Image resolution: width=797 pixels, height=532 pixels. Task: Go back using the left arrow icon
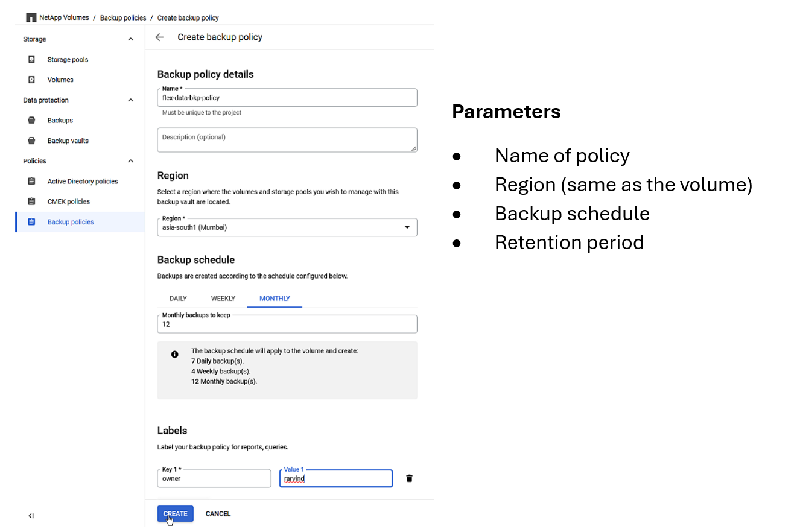pos(159,37)
